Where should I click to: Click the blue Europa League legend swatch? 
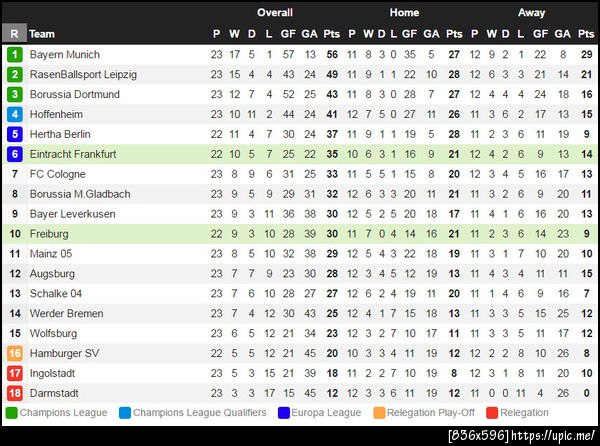coord(283,412)
